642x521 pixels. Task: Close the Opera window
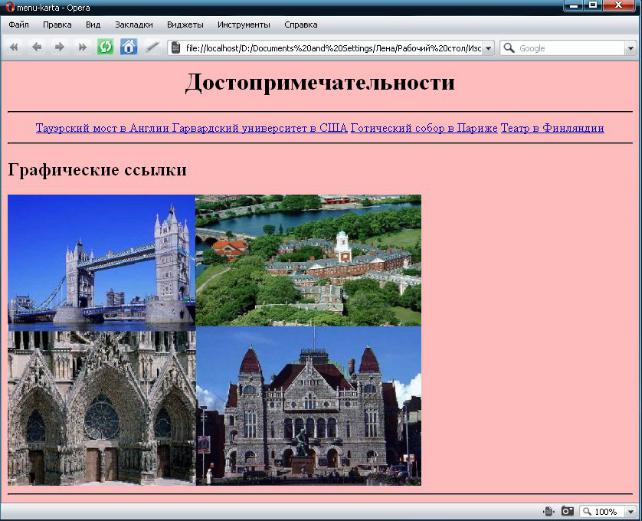[619, 6]
